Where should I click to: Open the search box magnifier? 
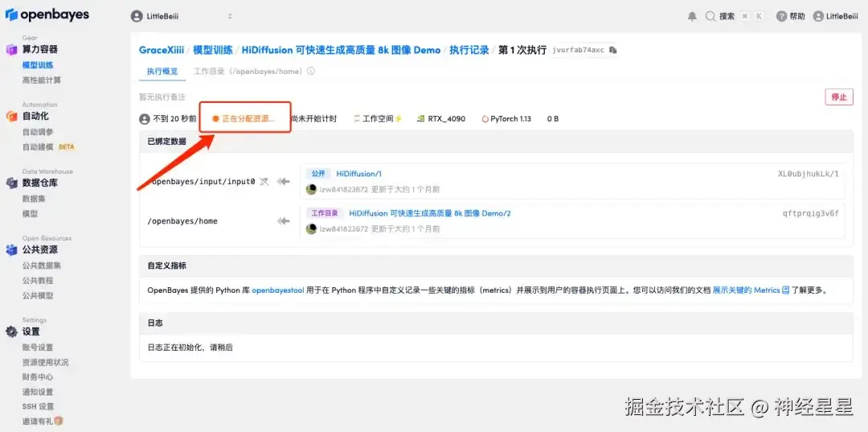710,17
